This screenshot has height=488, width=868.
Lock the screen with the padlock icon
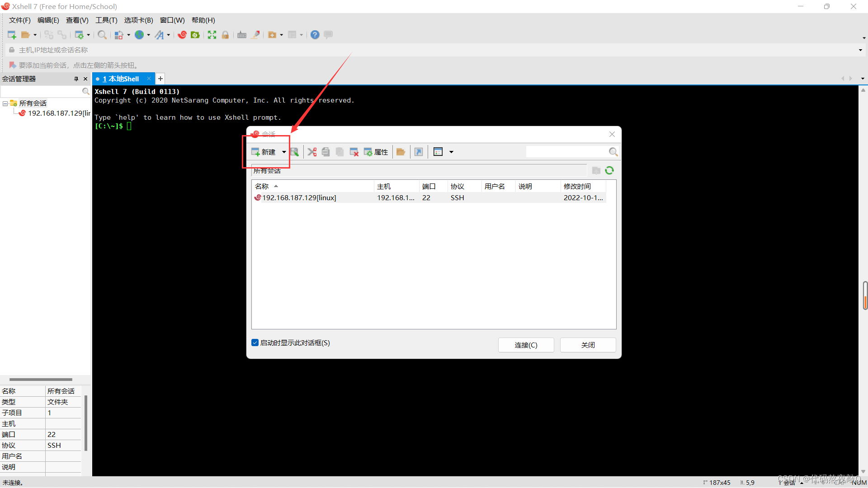tap(225, 35)
